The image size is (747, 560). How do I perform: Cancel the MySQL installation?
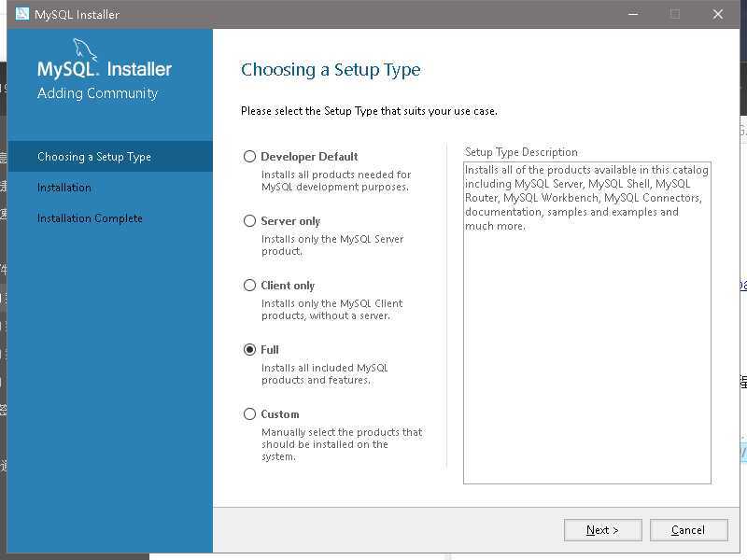pos(688,530)
